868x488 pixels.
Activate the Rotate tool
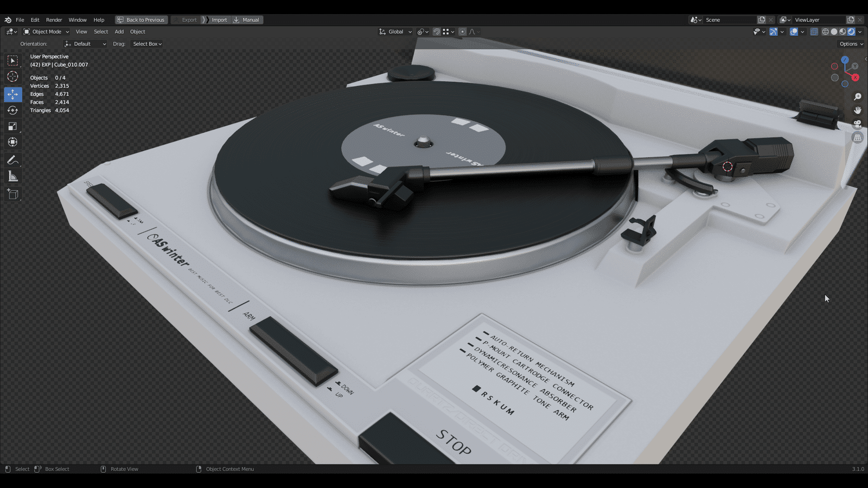click(12, 110)
